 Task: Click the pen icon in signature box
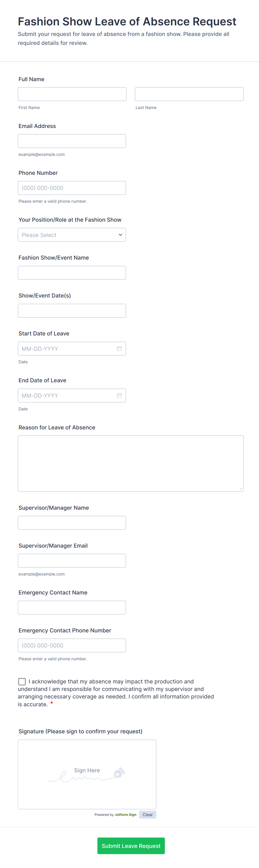[119, 772]
